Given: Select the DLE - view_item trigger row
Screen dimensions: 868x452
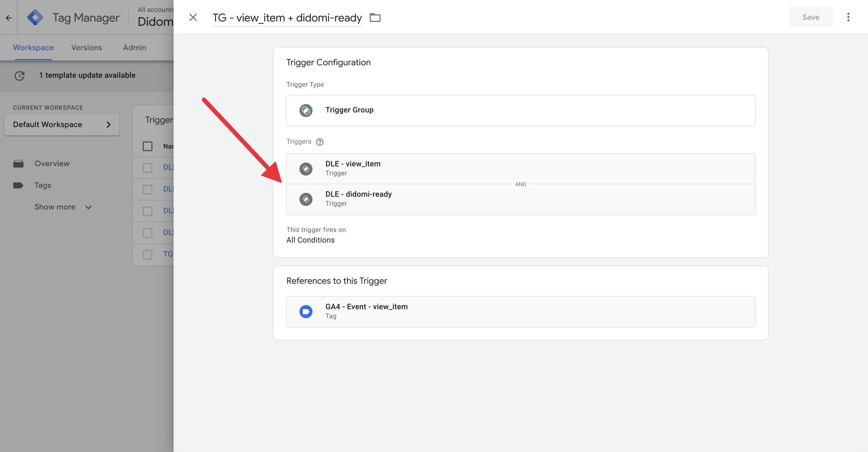Looking at the screenshot, I should 520,169.
